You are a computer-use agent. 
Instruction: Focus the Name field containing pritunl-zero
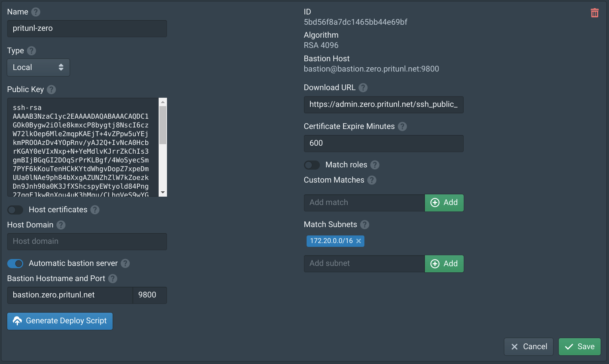pyautogui.click(x=87, y=29)
